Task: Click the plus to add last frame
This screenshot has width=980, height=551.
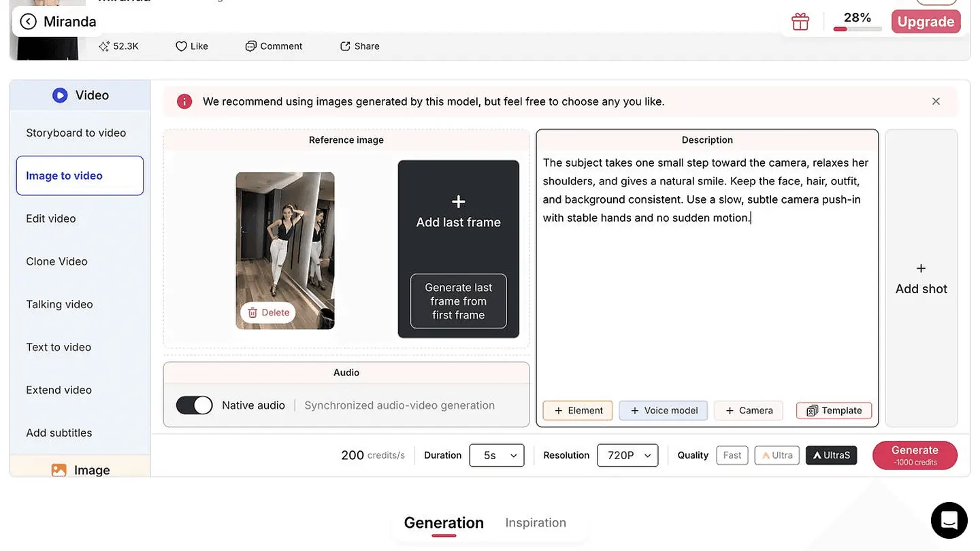Action: pyautogui.click(x=459, y=201)
